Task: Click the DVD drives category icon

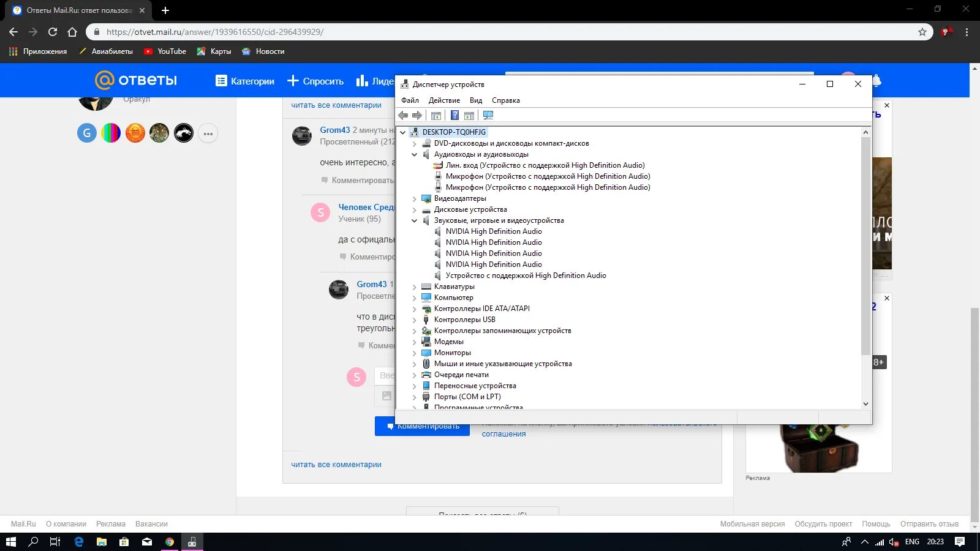Action: point(426,143)
